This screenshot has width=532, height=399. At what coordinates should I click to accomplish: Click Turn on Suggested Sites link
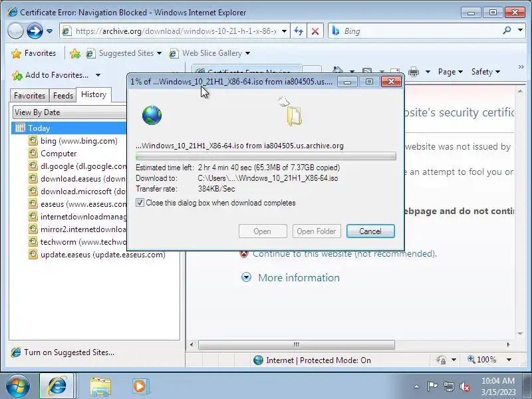click(69, 352)
